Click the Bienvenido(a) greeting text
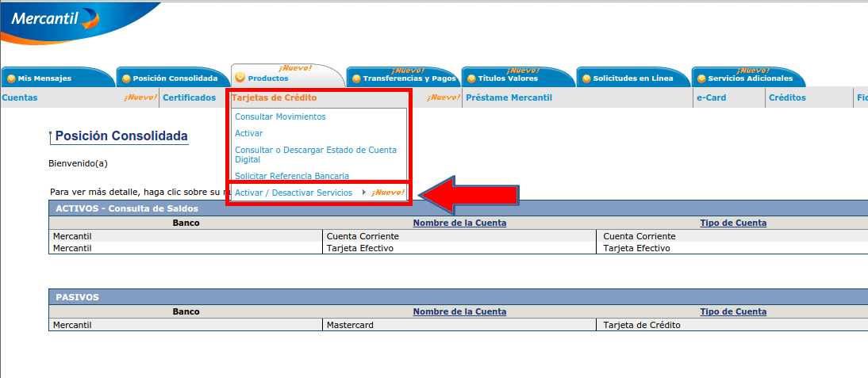 pyautogui.click(x=78, y=163)
